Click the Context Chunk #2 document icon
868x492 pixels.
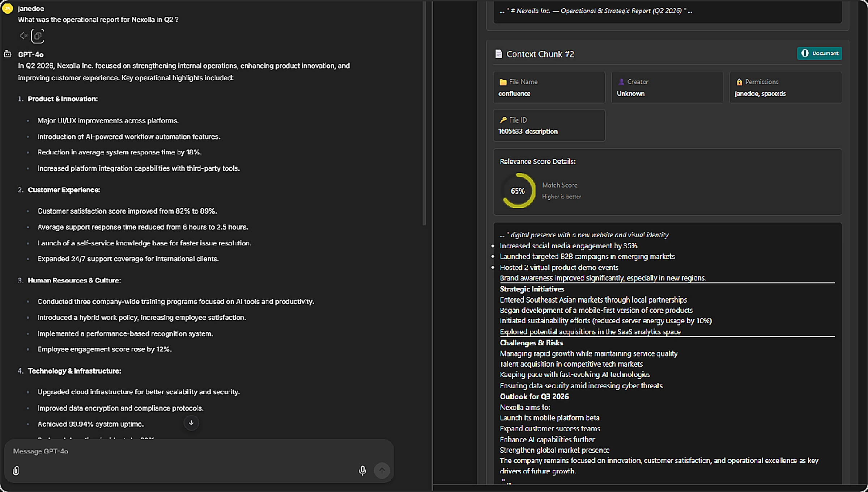pos(498,54)
